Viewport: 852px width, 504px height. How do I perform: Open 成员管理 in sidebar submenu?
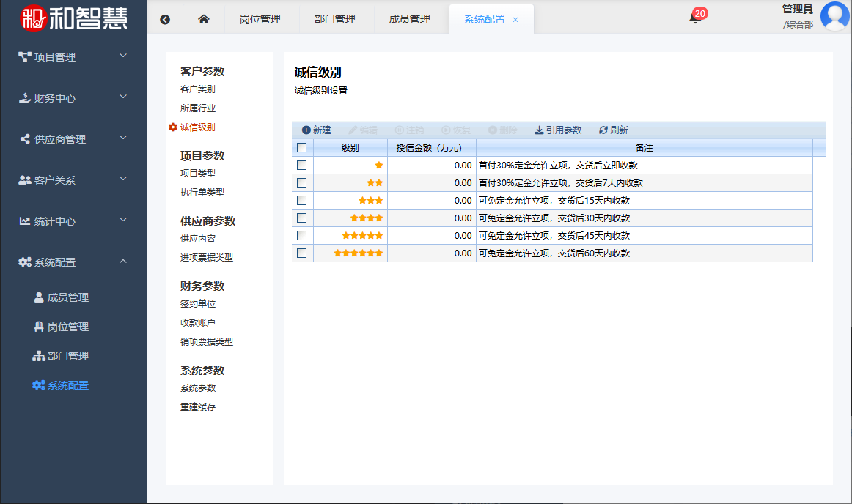(68, 297)
